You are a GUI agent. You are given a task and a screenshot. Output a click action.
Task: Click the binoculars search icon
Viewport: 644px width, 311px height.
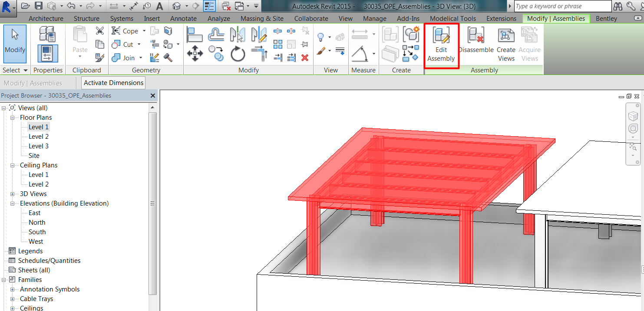point(619,6)
